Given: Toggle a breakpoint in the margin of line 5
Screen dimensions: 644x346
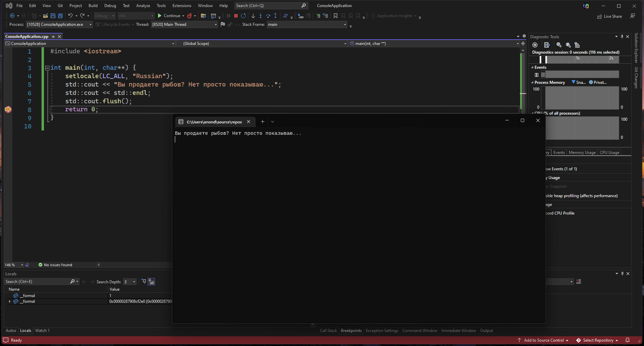Looking at the screenshot, I should (8, 84).
